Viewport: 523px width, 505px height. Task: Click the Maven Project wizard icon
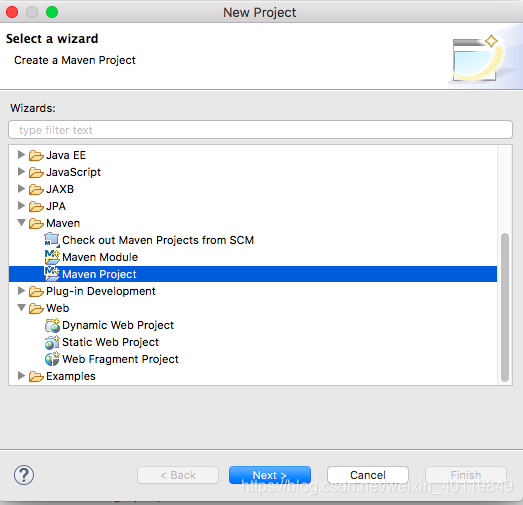click(x=52, y=274)
